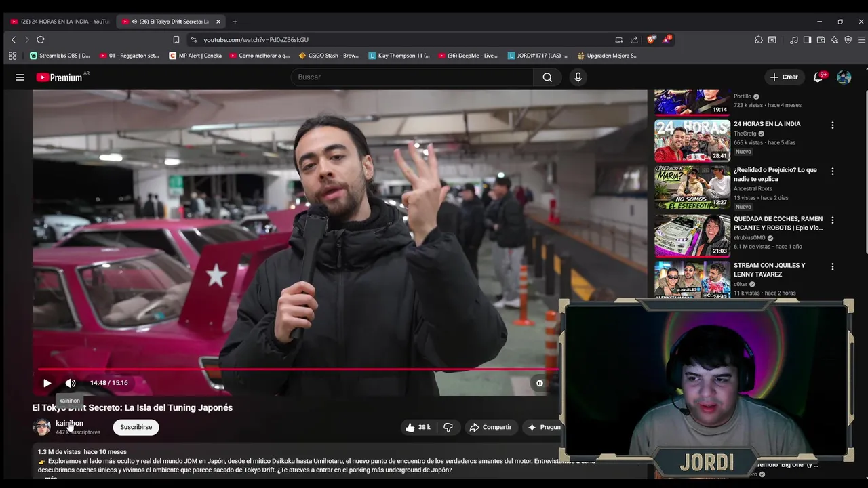Open Como melhorar a q... bookmark

click(x=259, y=56)
